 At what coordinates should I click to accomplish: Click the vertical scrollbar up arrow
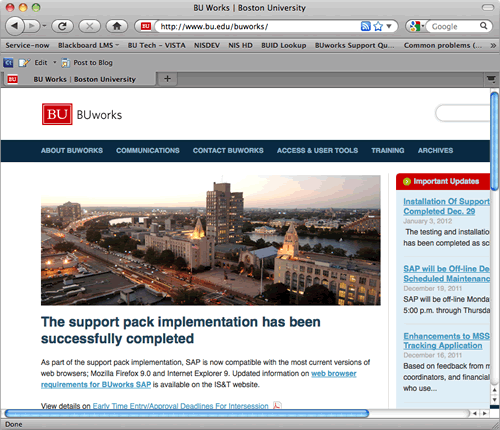tap(495, 390)
